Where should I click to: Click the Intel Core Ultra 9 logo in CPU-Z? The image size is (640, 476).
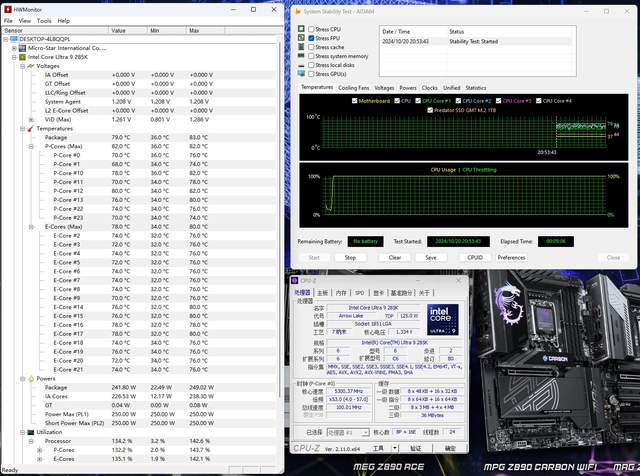pos(443,320)
